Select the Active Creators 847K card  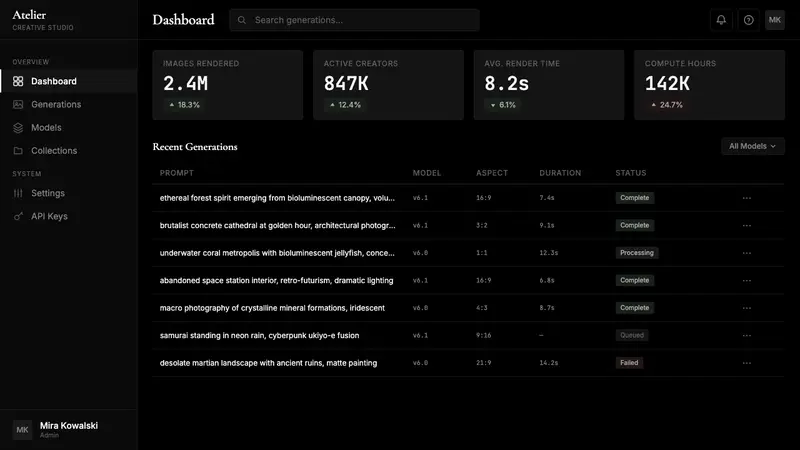[x=388, y=85]
